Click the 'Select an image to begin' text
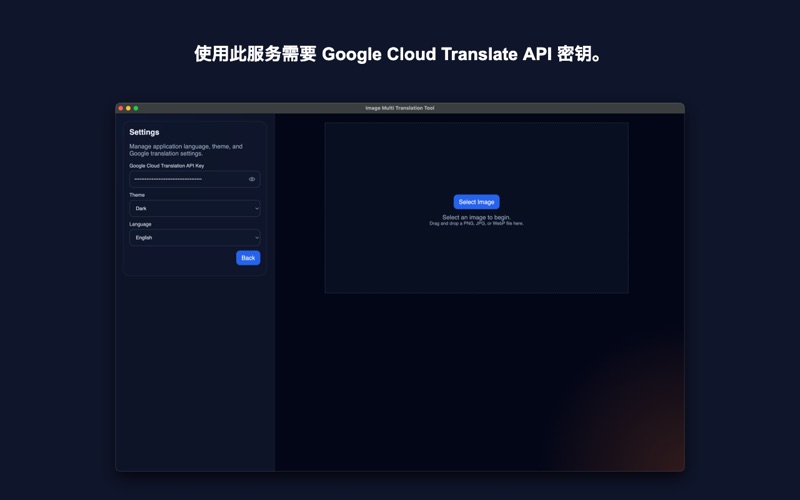800x500 pixels. click(x=476, y=217)
